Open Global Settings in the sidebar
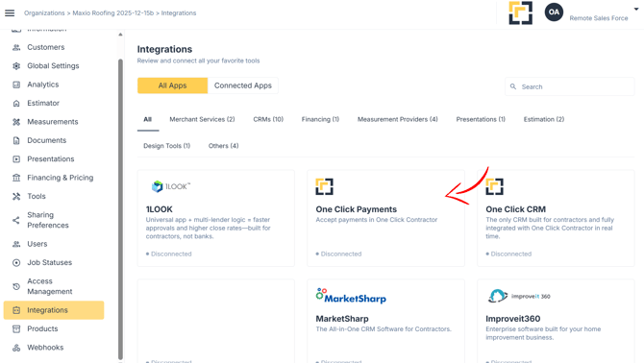 [x=54, y=66]
